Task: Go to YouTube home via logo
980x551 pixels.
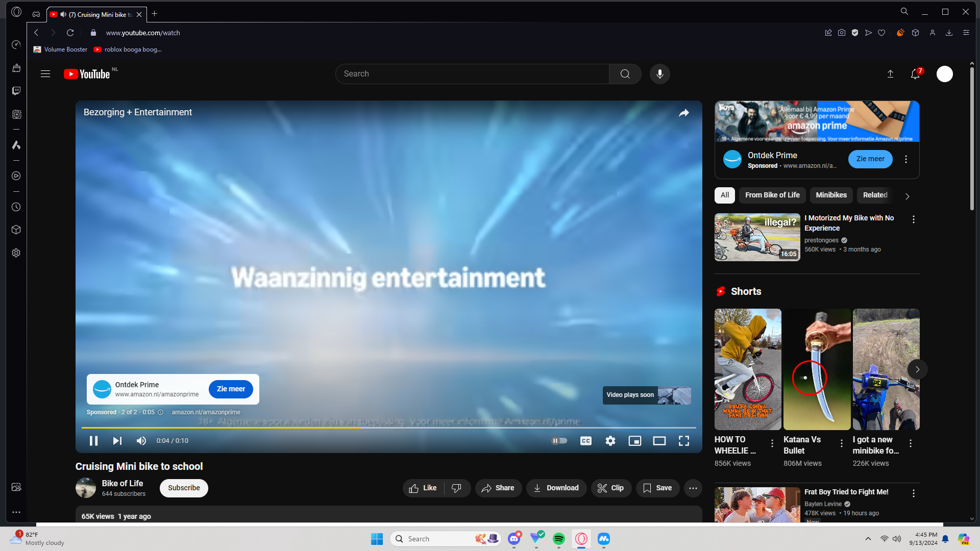Action: (87, 74)
